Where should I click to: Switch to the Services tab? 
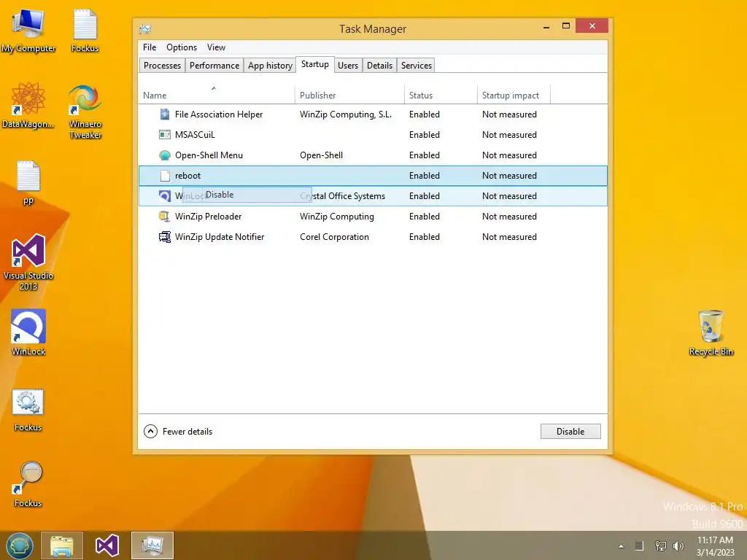(417, 65)
